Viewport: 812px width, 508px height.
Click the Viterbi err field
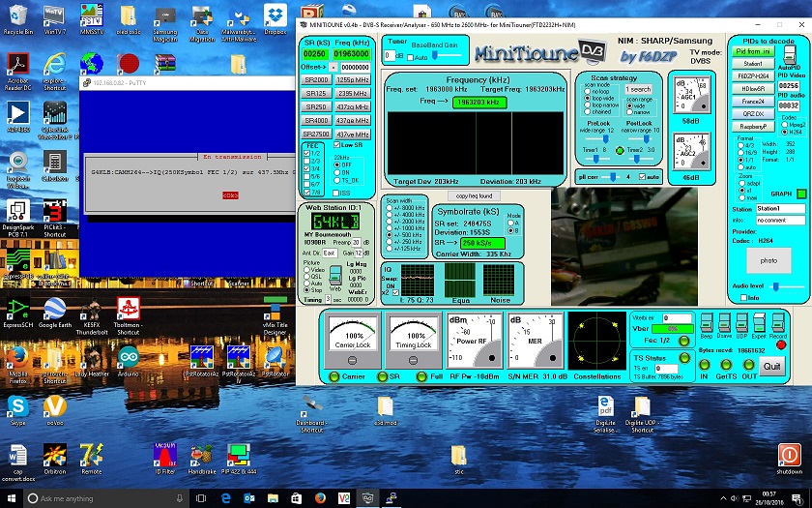pyautogui.click(x=677, y=317)
